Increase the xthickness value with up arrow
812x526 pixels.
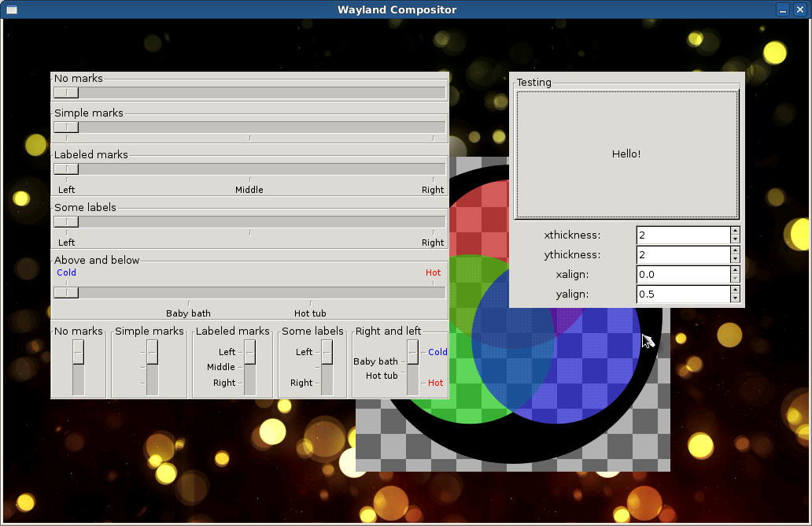click(735, 230)
